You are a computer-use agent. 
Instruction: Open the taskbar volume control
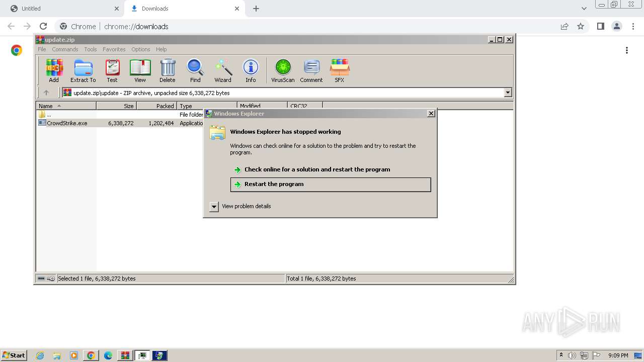point(572,355)
